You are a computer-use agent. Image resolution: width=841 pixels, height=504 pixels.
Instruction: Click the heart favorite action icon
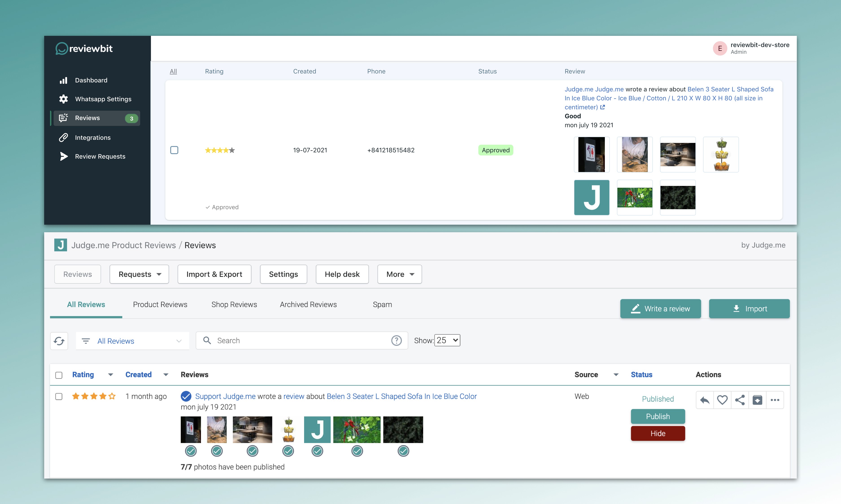coord(722,400)
